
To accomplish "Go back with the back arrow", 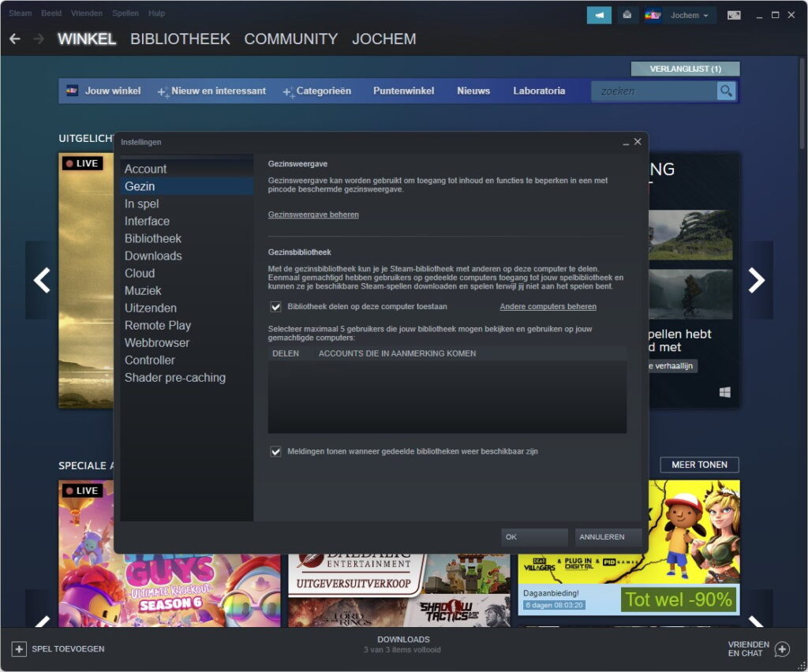I will tap(15, 39).
